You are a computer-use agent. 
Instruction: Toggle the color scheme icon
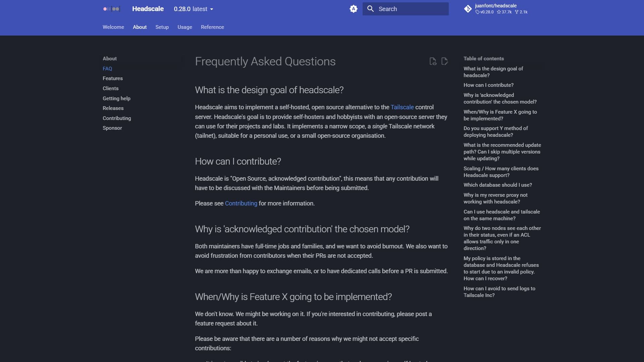point(354,9)
